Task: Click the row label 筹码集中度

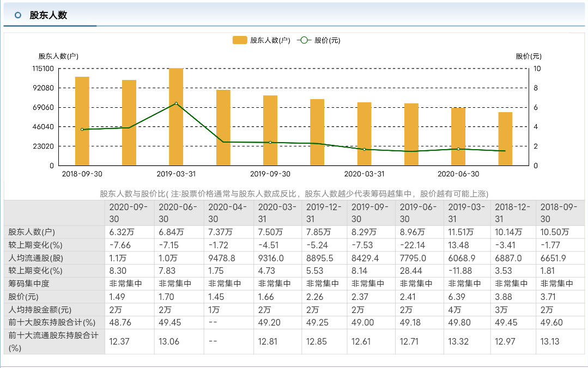Action: coord(28,284)
